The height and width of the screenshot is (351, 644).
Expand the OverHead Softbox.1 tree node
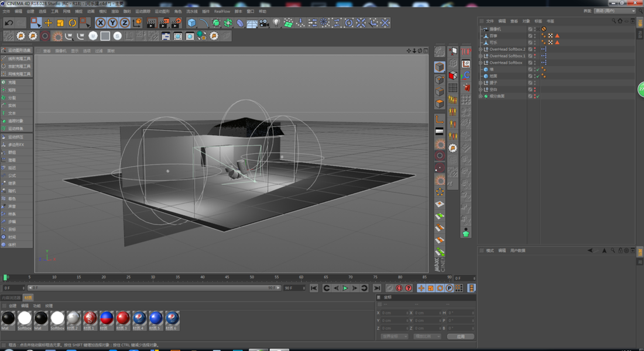point(480,56)
